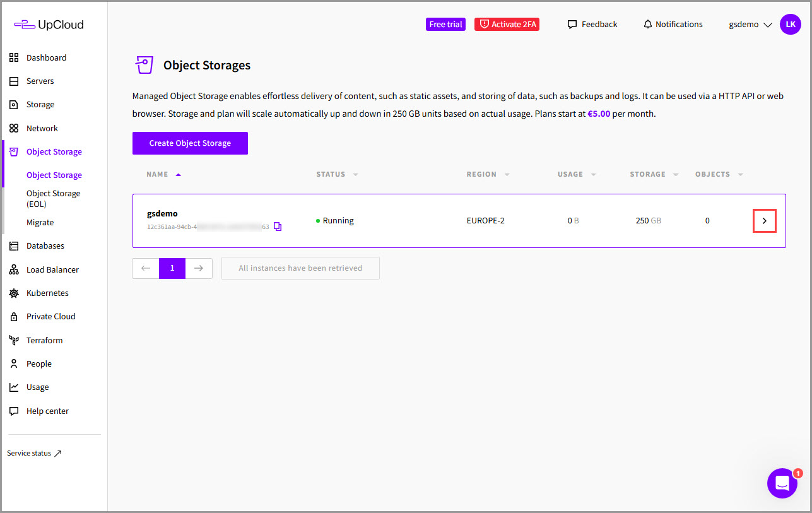This screenshot has width=812, height=513.
Task: Click 'All instances have been retrieved' button
Action: click(300, 268)
